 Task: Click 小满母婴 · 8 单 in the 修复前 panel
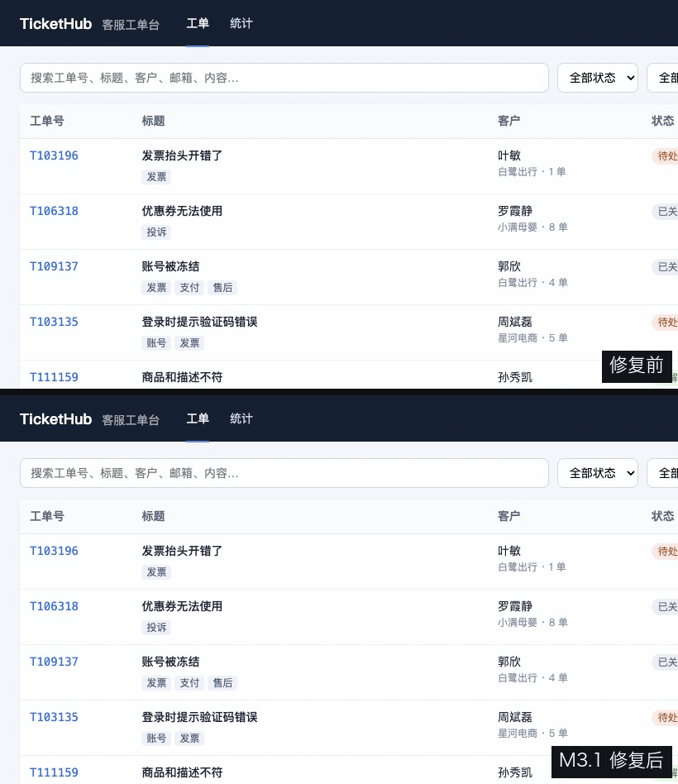(532, 227)
